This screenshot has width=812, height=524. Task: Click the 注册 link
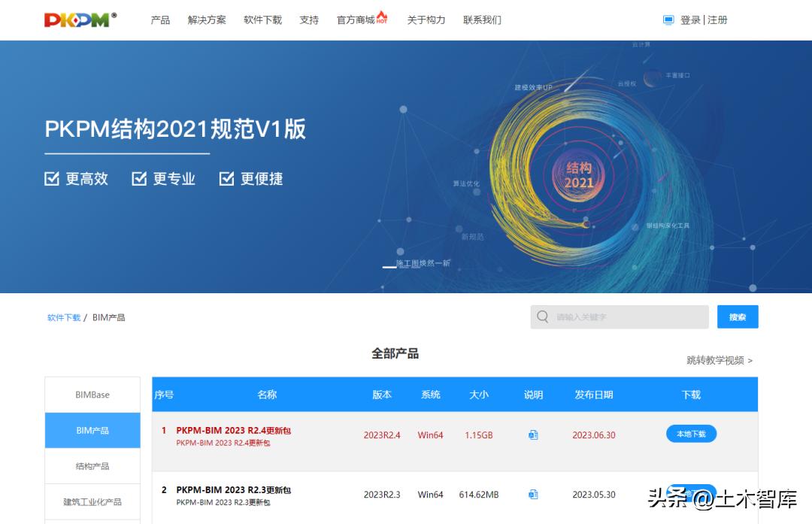point(717,20)
